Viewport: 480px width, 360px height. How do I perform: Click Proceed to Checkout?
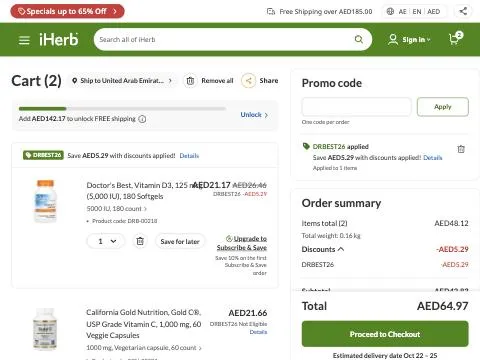[x=385, y=334]
